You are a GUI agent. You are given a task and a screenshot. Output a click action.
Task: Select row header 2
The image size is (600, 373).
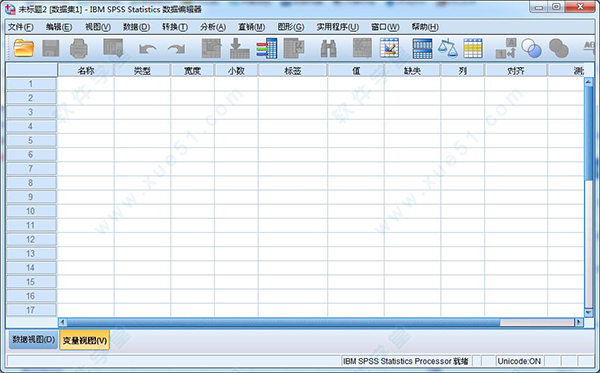31,98
